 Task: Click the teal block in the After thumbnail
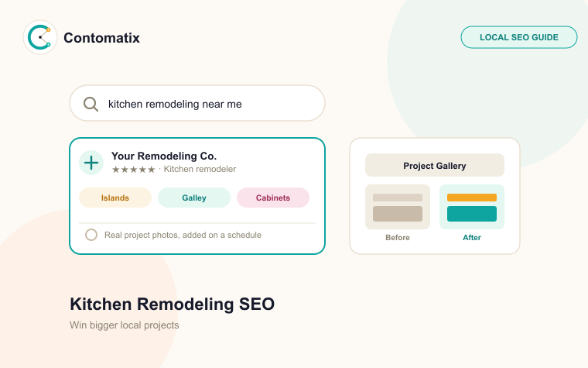pos(472,214)
